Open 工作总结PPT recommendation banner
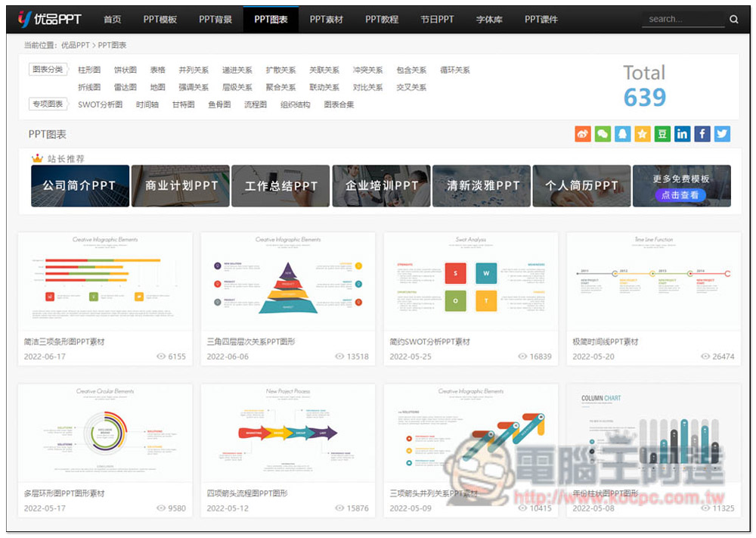Viewport: 756px width, 538px height. pos(280,186)
